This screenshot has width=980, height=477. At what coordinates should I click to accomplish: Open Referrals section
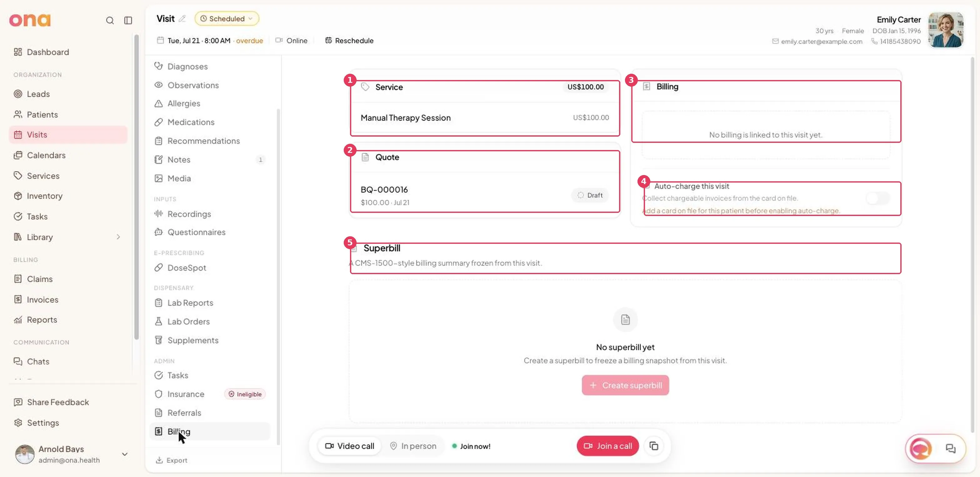pos(184,413)
